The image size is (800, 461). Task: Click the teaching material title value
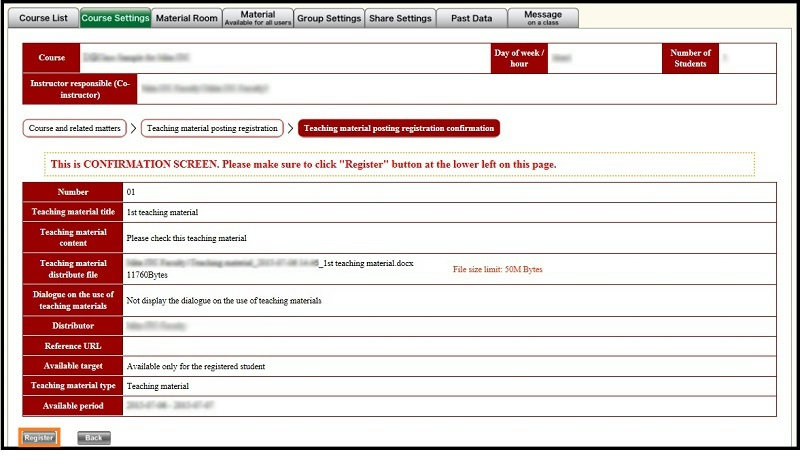[162, 212]
